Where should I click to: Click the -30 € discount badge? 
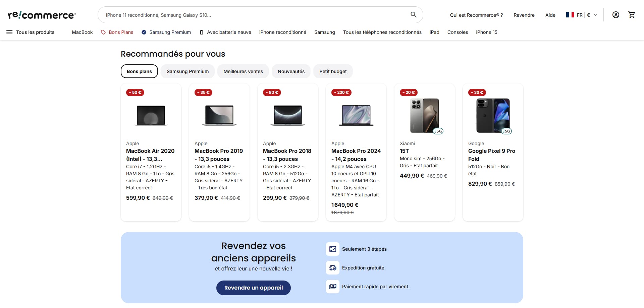(477, 93)
